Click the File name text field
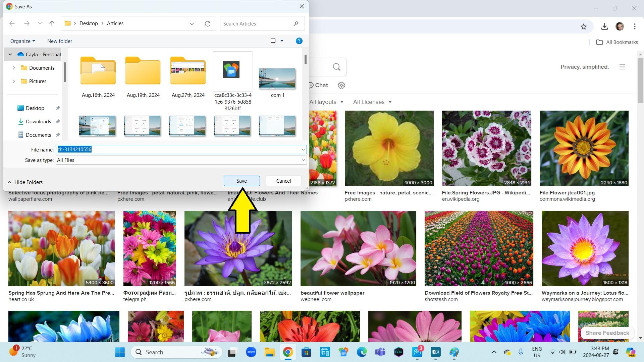Viewport: 644px width, 362px height. point(178,149)
